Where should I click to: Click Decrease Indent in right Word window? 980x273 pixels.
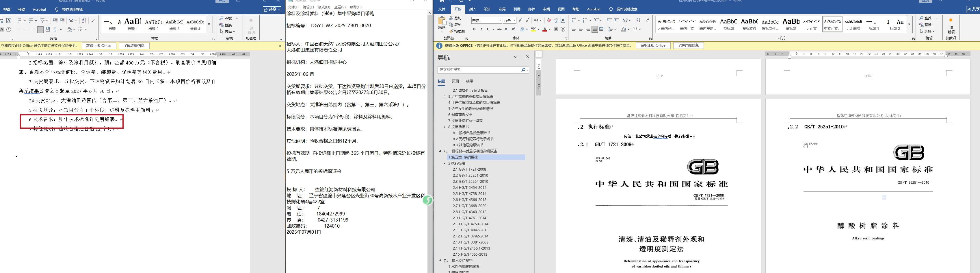pyautogui.click(x=609, y=20)
